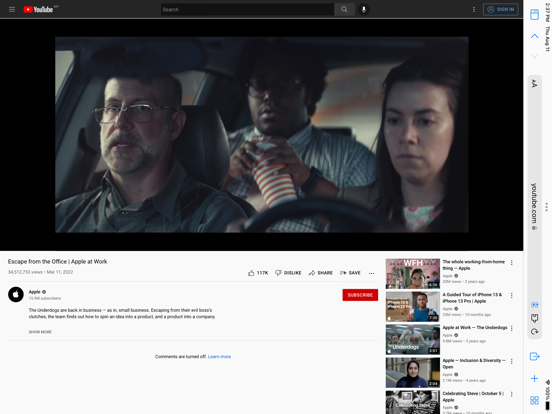The height and width of the screenshot is (414, 552).
Task: Open The Underdogs video thumbnail
Action: [x=413, y=339]
